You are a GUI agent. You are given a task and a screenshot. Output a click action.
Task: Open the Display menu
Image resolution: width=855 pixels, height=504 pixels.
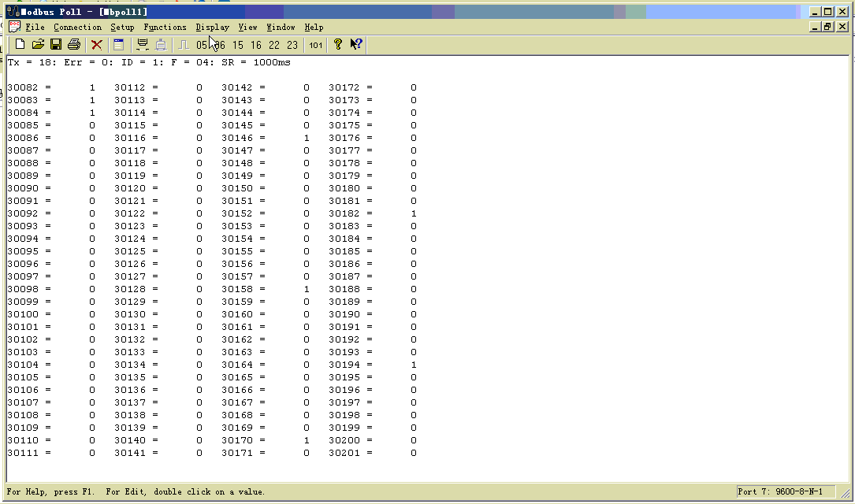coord(212,27)
